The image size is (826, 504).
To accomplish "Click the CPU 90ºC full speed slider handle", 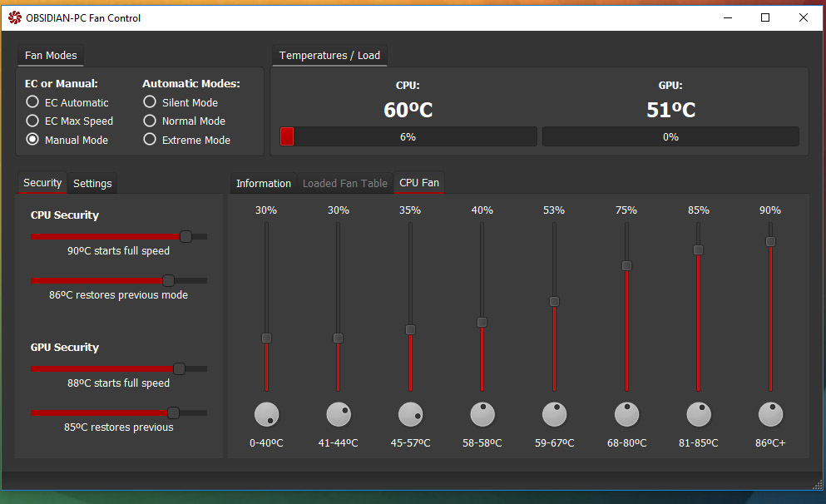I will coord(185,236).
